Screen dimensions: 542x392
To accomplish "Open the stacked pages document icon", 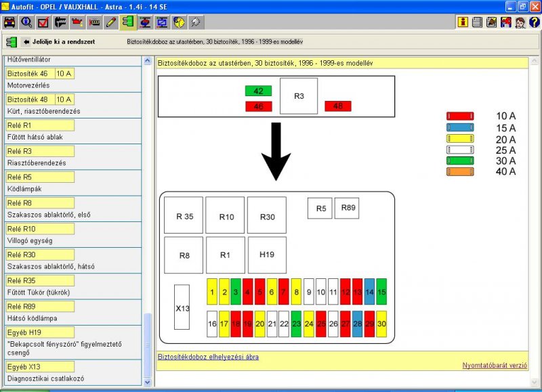I will pyautogui.click(x=477, y=22).
